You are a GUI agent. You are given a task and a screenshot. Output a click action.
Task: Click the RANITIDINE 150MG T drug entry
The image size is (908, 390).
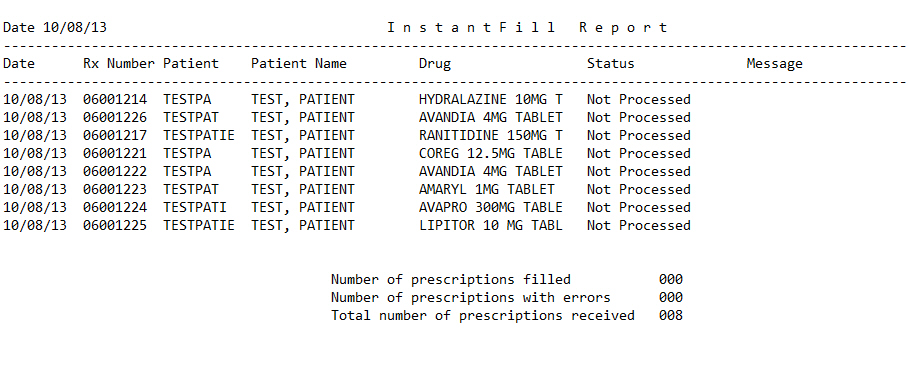pos(490,136)
